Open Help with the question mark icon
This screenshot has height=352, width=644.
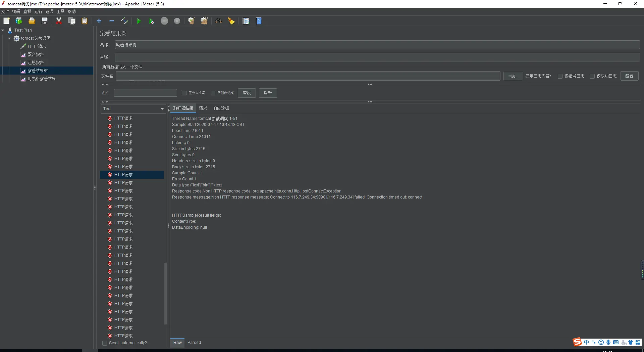[x=259, y=21]
